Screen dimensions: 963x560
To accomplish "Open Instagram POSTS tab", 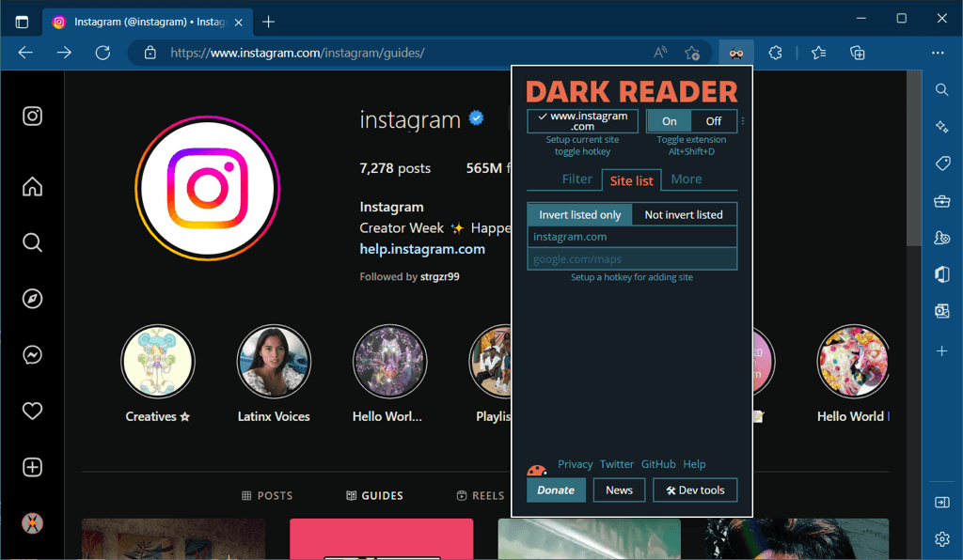I will [267, 495].
